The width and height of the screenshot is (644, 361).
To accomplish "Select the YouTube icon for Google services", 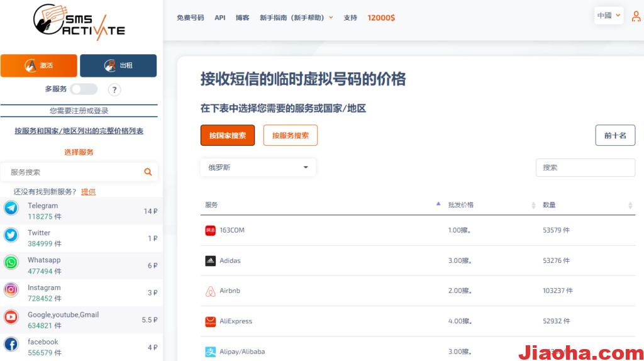I will coord(11,317).
